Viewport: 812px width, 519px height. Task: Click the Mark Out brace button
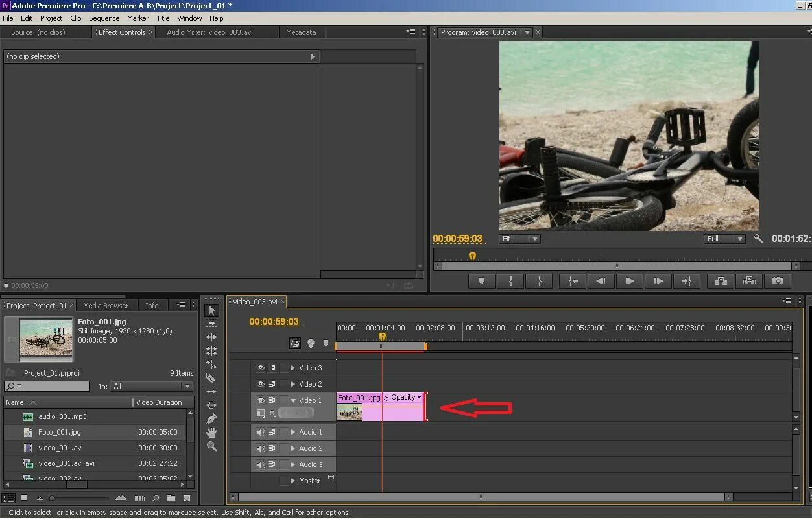coord(539,281)
